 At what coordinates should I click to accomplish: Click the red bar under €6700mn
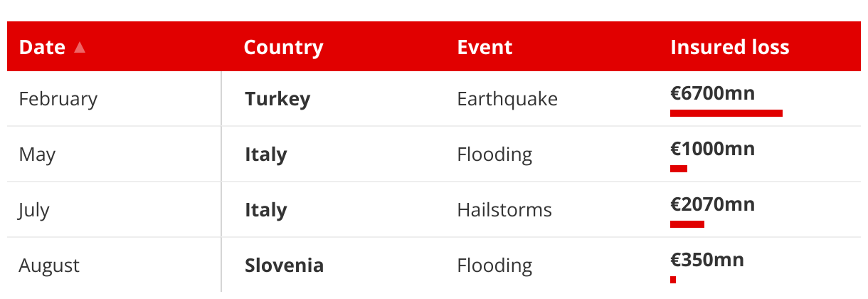(726, 112)
